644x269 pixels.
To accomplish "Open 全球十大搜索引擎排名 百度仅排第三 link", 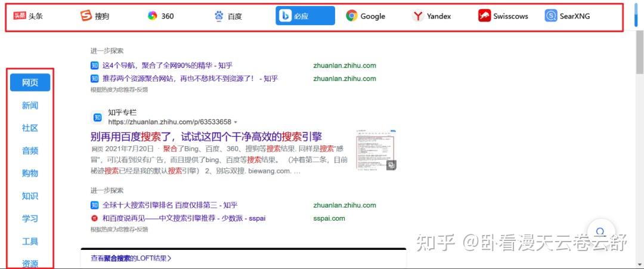I will 170,205.
